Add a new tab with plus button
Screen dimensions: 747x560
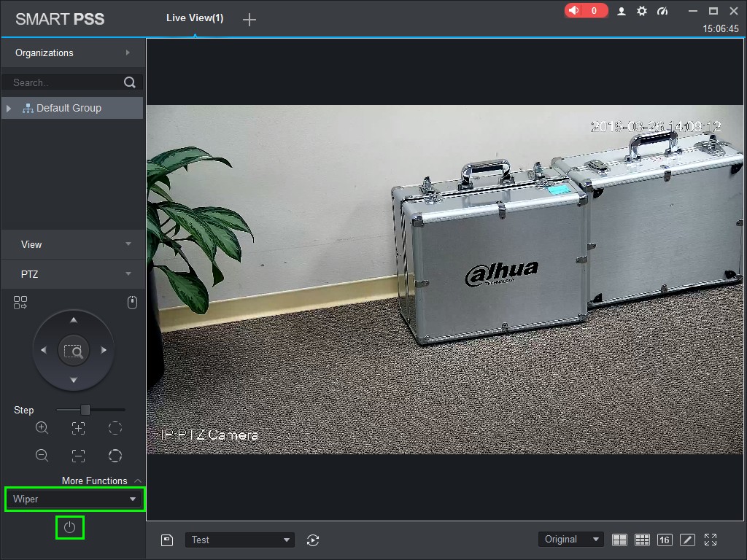(x=249, y=20)
